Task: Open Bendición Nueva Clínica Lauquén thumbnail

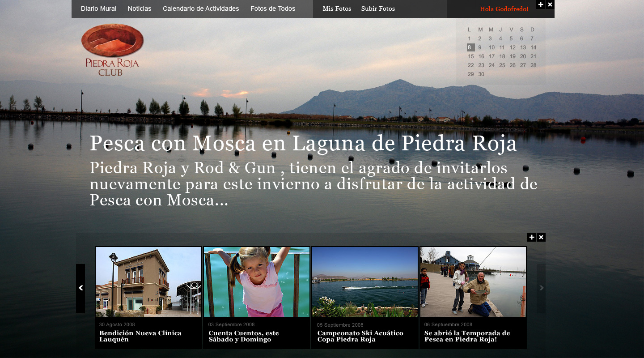Action: click(148, 282)
